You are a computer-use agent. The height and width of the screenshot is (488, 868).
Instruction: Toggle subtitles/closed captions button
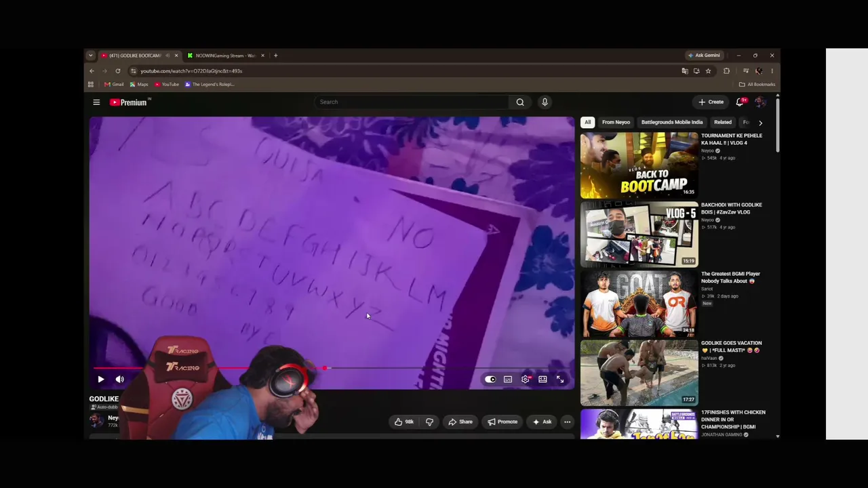coord(508,380)
